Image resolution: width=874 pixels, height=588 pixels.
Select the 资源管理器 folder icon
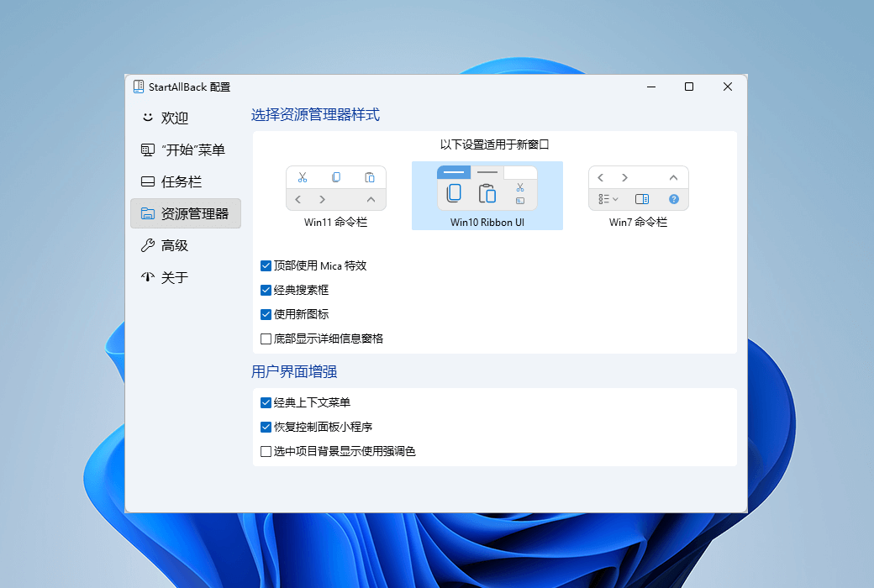(x=147, y=213)
